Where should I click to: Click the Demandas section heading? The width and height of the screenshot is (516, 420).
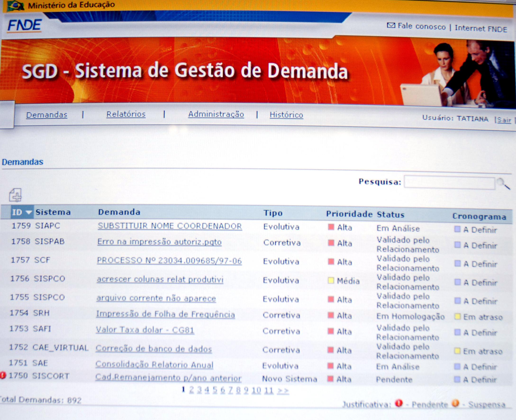point(23,162)
